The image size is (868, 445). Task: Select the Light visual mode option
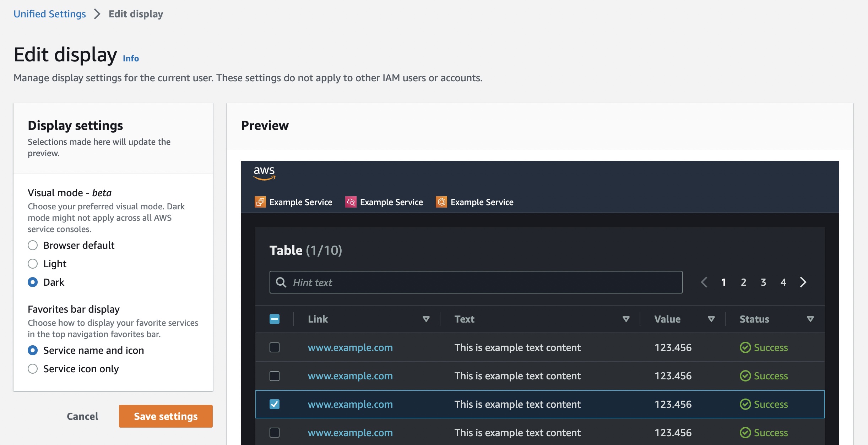pyautogui.click(x=32, y=263)
